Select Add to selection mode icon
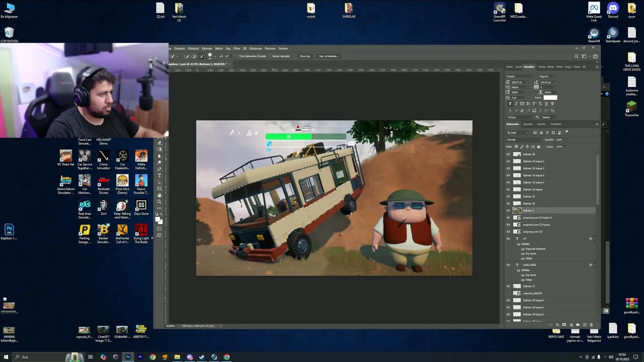Image resolution: width=644 pixels, height=362 pixels. [x=194, y=56]
